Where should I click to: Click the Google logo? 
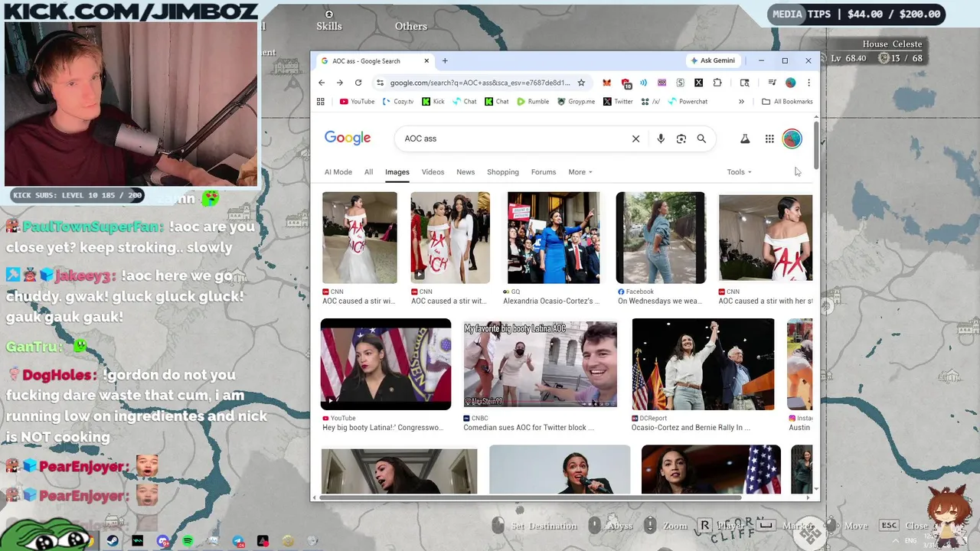click(x=348, y=138)
